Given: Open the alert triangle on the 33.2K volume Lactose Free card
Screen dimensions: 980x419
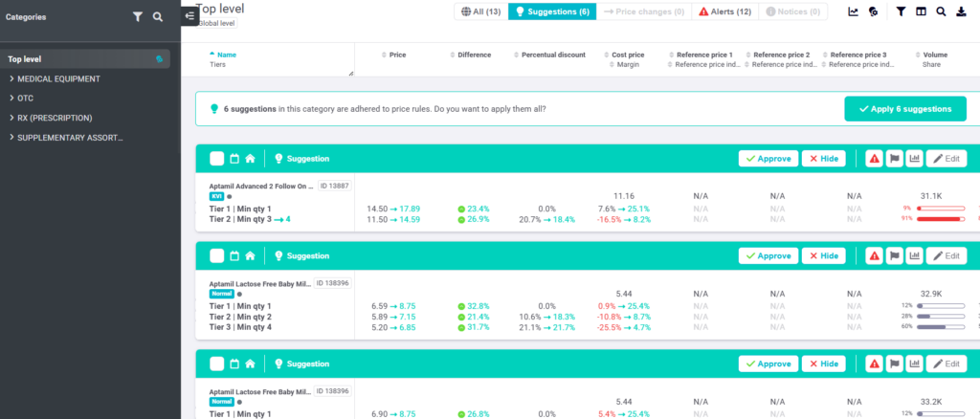Looking at the screenshot, I should (875, 364).
